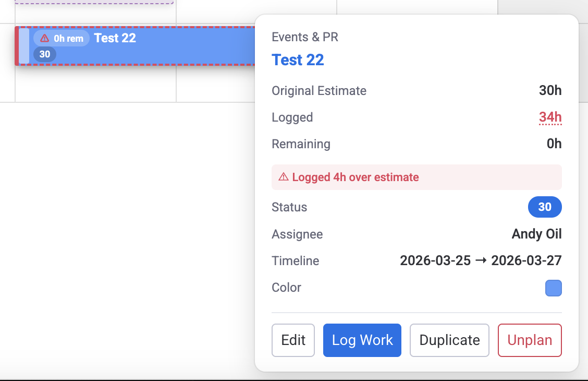Image resolution: width=588 pixels, height=381 pixels.
Task: Click the blue Status badge showing 30 in popup
Action: [x=545, y=207]
